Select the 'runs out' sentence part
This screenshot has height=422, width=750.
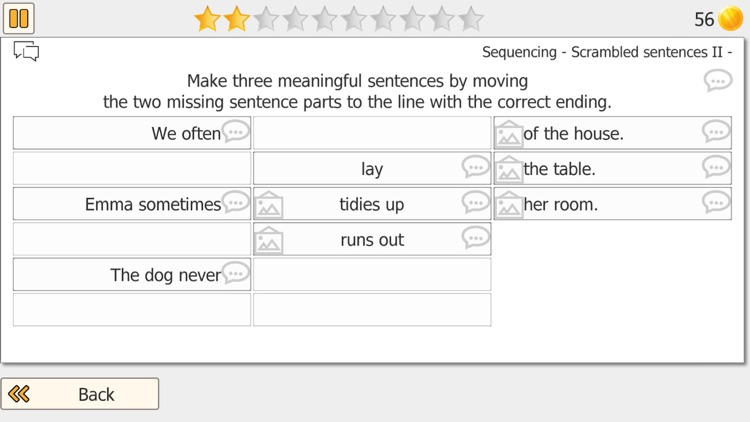pos(372,239)
